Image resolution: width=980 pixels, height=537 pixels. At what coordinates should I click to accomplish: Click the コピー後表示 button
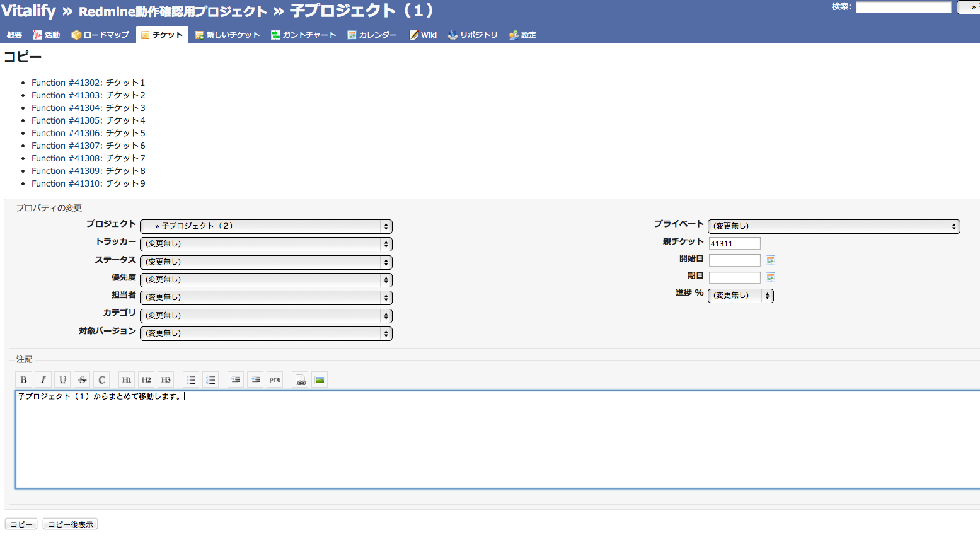[x=71, y=524]
